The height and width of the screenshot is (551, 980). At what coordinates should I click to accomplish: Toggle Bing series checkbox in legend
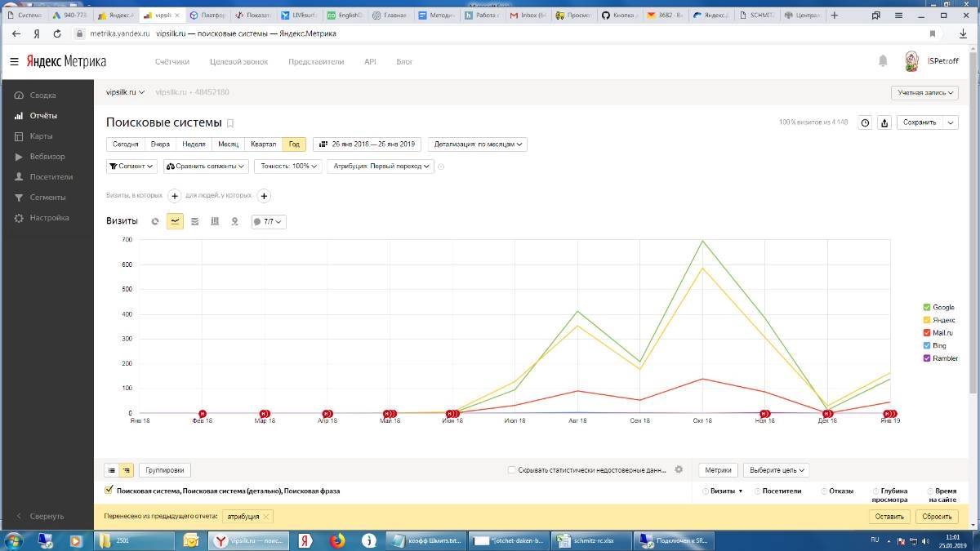tap(926, 346)
